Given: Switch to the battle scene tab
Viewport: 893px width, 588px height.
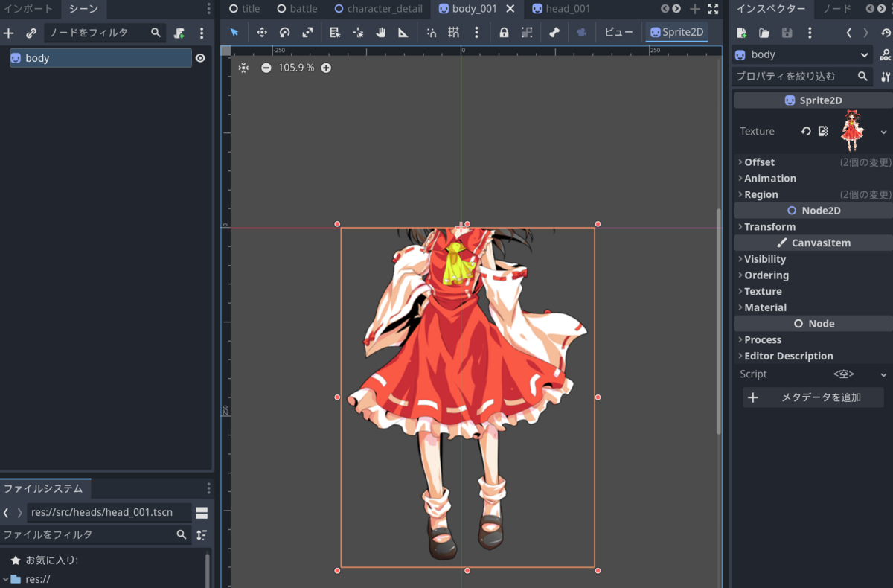Looking at the screenshot, I should [297, 9].
